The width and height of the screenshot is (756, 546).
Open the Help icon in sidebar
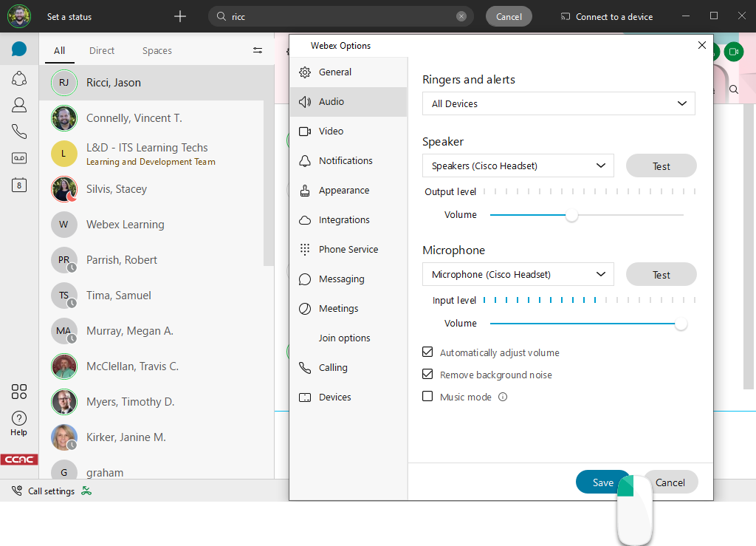pyautogui.click(x=19, y=420)
